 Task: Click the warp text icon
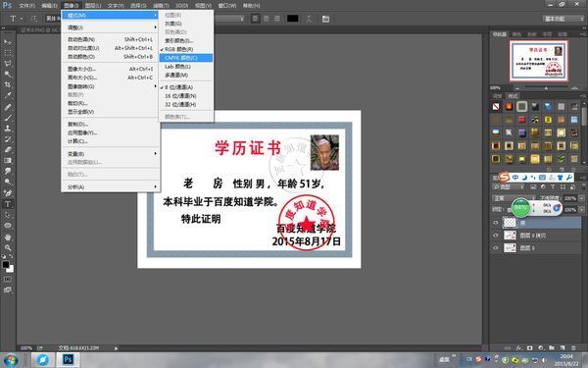click(309, 19)
